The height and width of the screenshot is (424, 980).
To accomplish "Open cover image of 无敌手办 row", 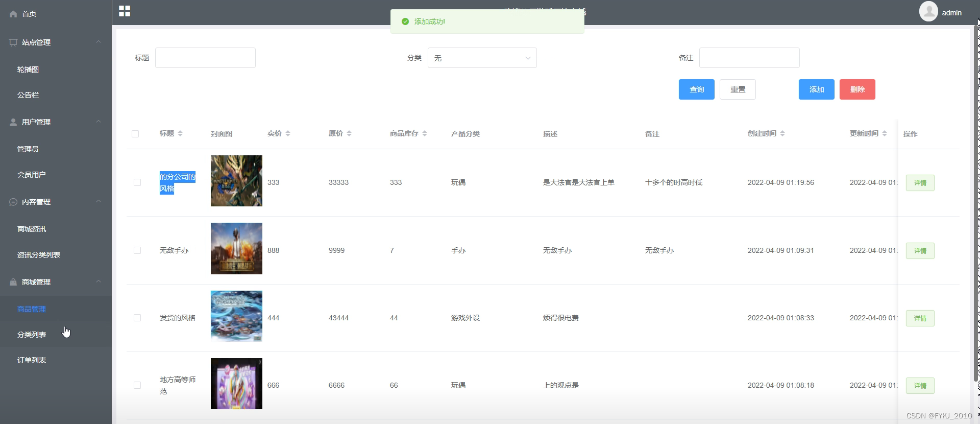I will (236, 248).
